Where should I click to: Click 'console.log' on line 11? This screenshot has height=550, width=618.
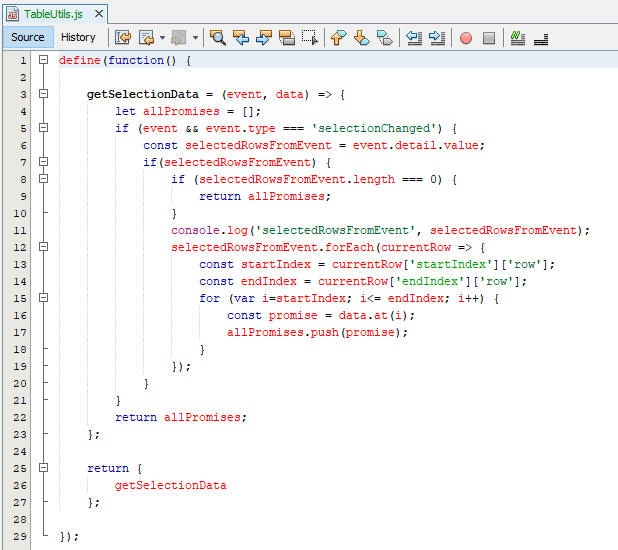point(209,230)
